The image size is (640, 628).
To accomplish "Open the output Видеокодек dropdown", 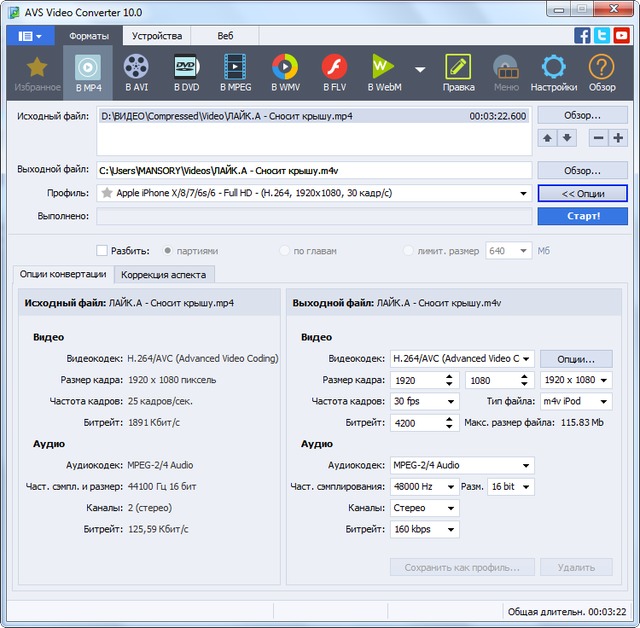I will click(462, 359).
